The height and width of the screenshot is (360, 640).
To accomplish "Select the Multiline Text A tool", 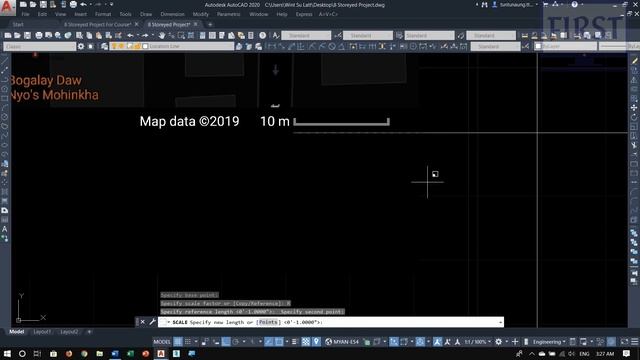I will [x=4, y=229].
